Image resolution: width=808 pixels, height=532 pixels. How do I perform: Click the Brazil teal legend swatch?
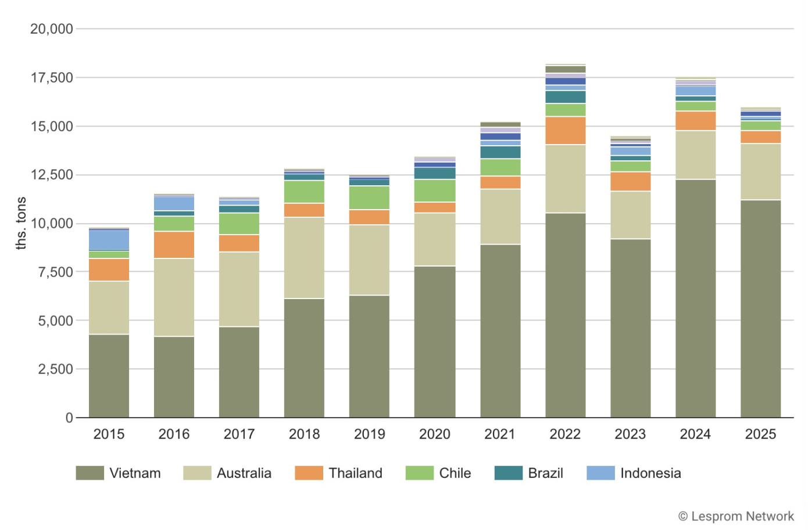508,473
